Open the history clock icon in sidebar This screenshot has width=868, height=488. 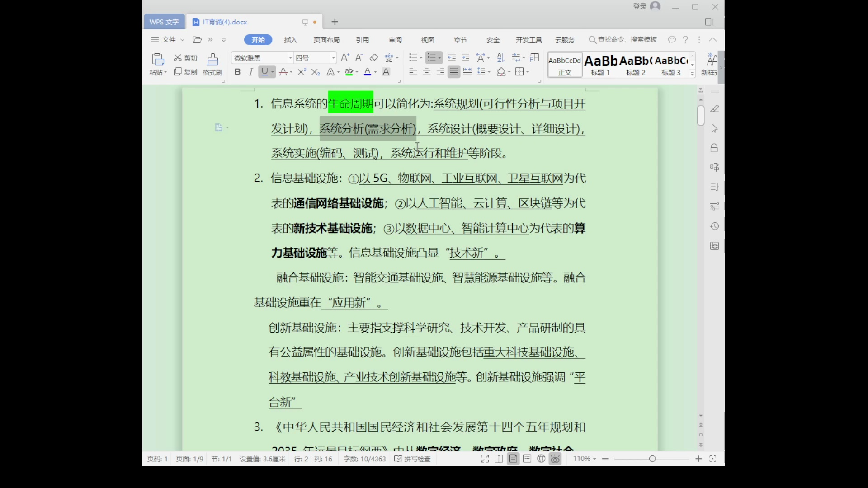(715, 226)
